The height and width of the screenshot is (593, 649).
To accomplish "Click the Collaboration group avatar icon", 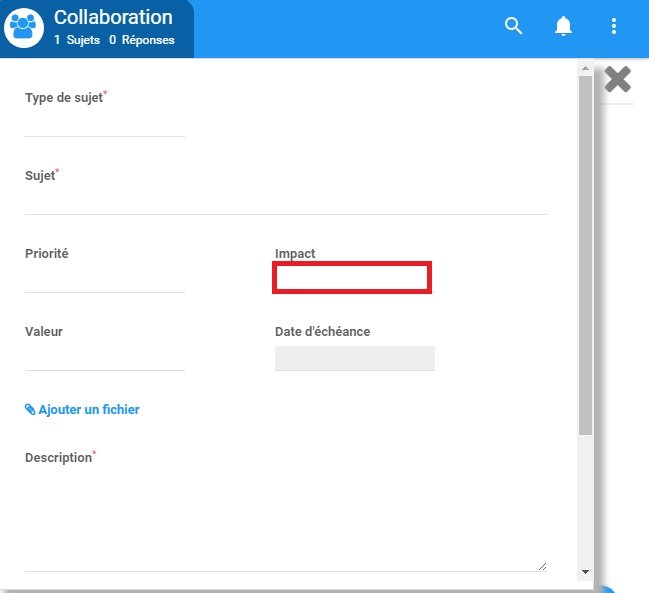I will click(x=23, y=27).
